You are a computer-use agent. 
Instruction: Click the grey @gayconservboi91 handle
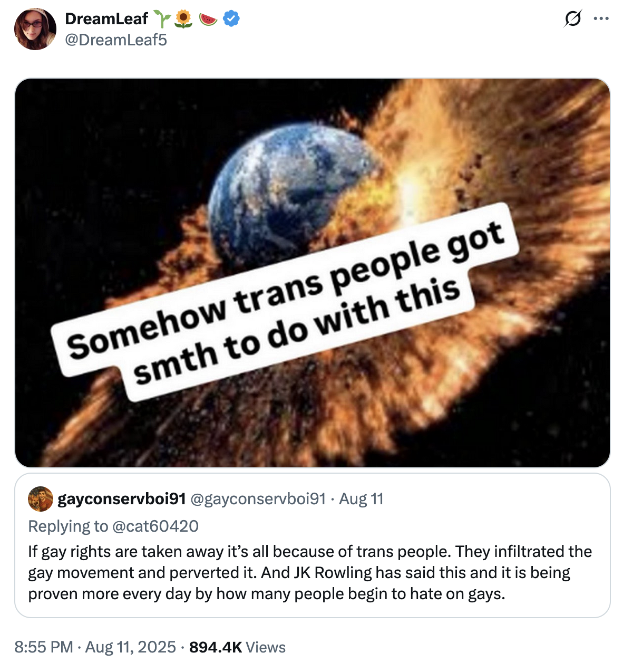(x=258, y=499)
